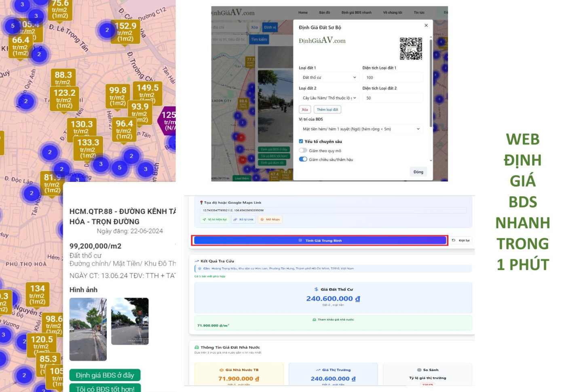Enable the Giảm theo quy mô toggle
The image size is (566, 392).
click(303, 150)
